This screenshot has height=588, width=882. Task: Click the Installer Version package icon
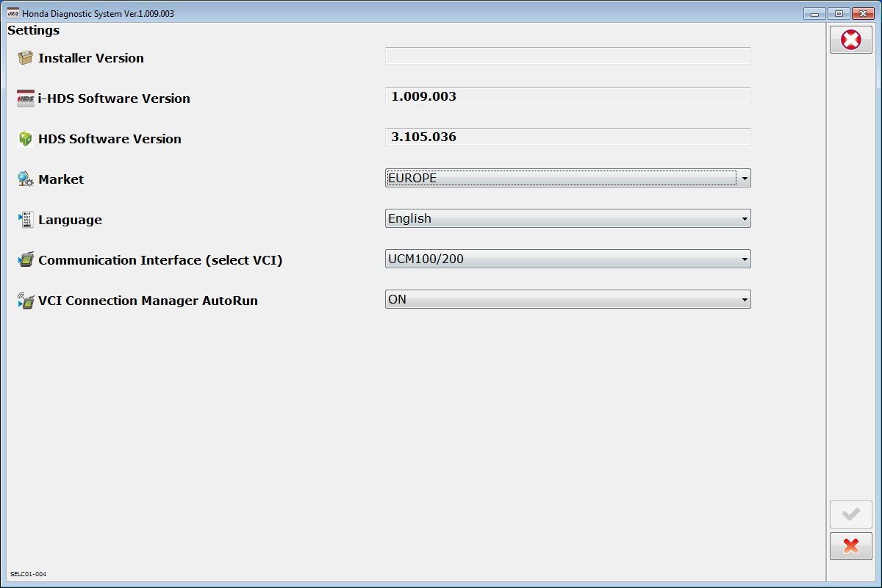click(x=26, y=58)
